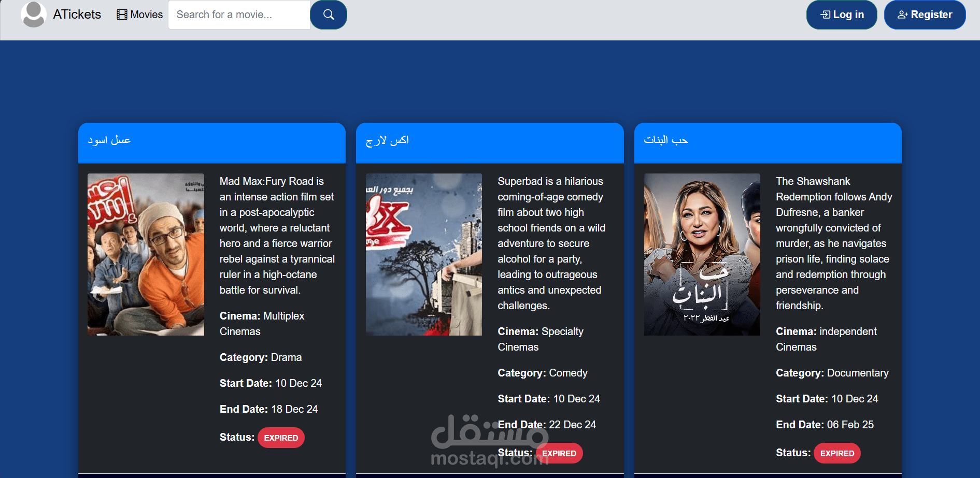Open the Movies menu item
The image size is (980, 478).
tap(140, 15)
